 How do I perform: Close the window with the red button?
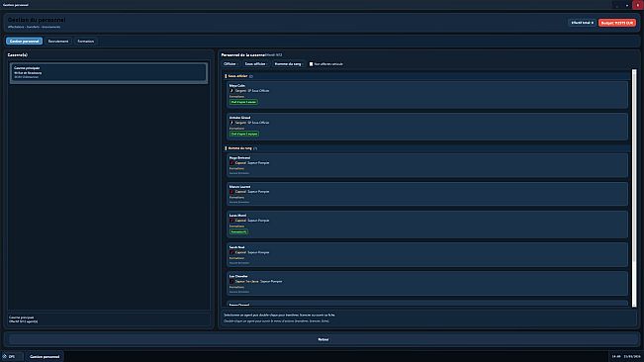coord(638,5)
